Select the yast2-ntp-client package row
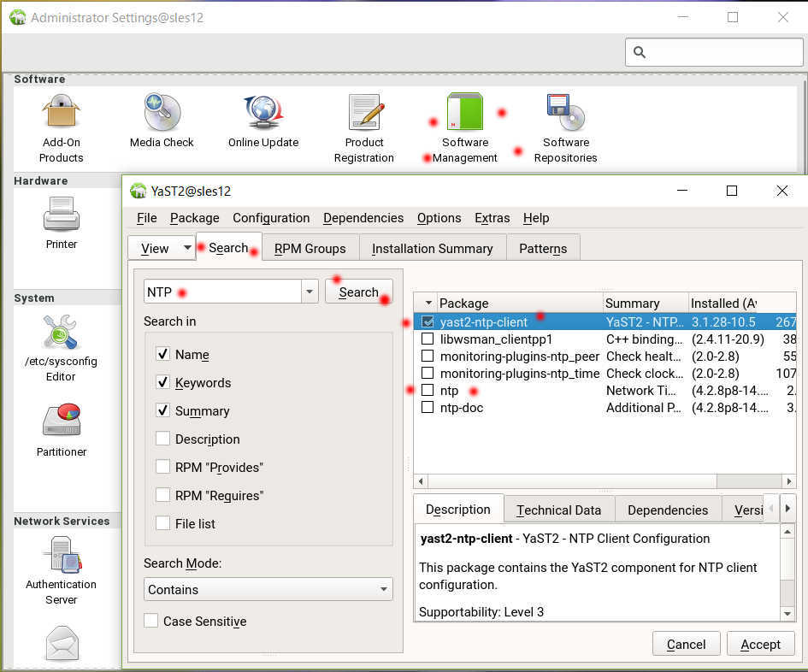808x672 pixels. coord(605,321)
